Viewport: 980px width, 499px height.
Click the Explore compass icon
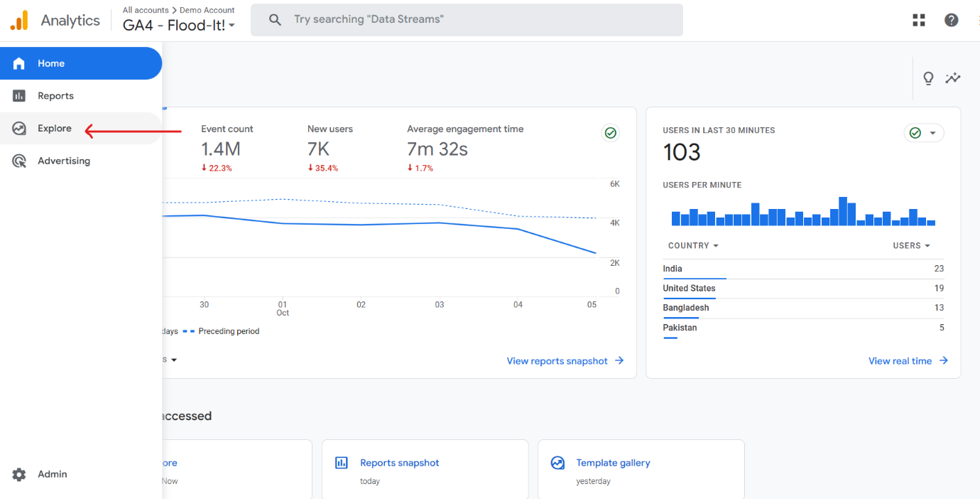coord(19,129)
